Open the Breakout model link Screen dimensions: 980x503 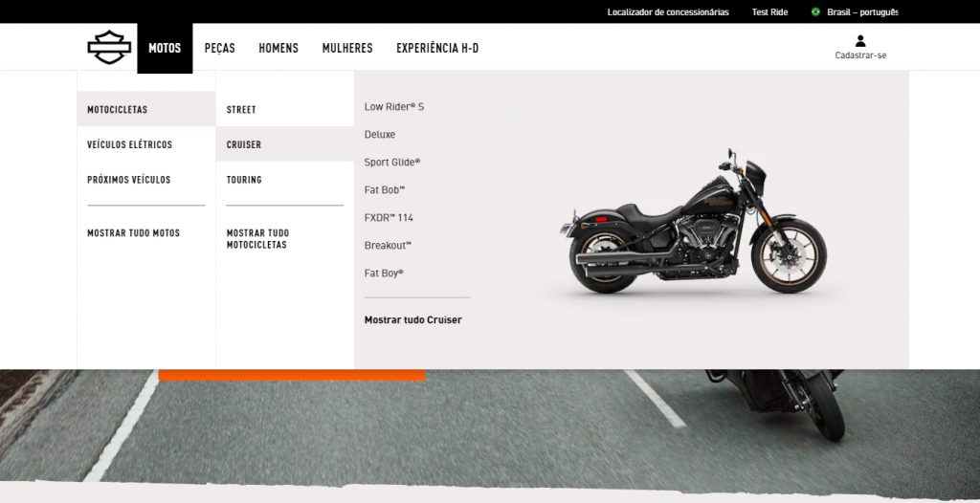389,246
